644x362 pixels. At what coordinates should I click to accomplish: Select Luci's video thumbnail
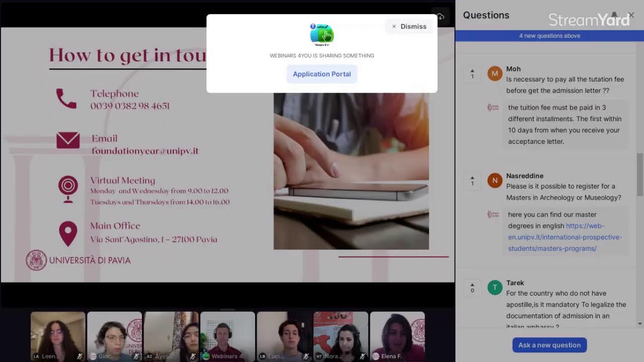coord(284,336)
